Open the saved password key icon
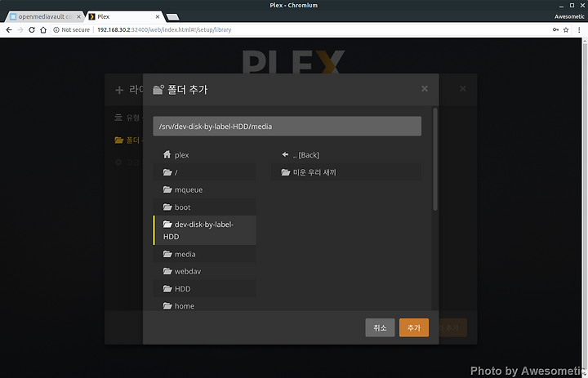Screen dimensions: 588x378 coord(555,29)
